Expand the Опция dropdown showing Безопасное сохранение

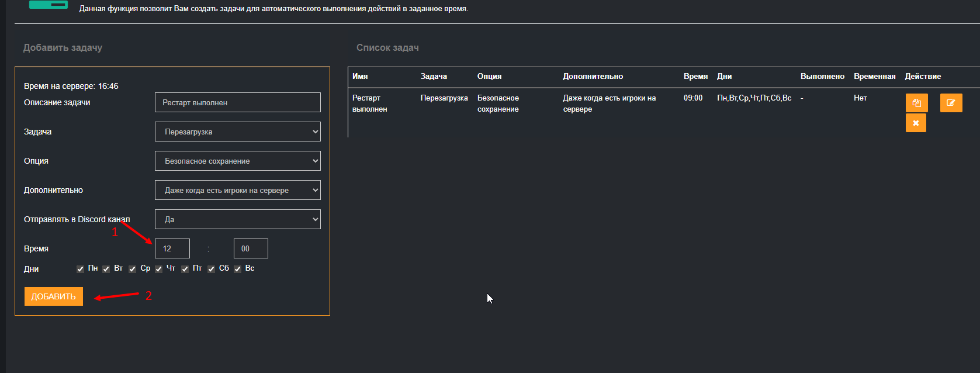[237, 161]
